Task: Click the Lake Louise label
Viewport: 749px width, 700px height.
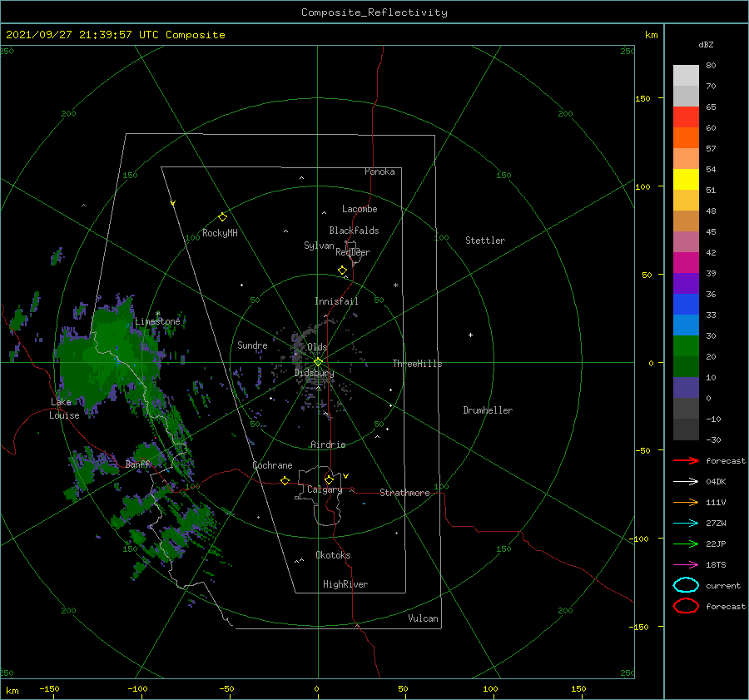Action: click(64, 409)
